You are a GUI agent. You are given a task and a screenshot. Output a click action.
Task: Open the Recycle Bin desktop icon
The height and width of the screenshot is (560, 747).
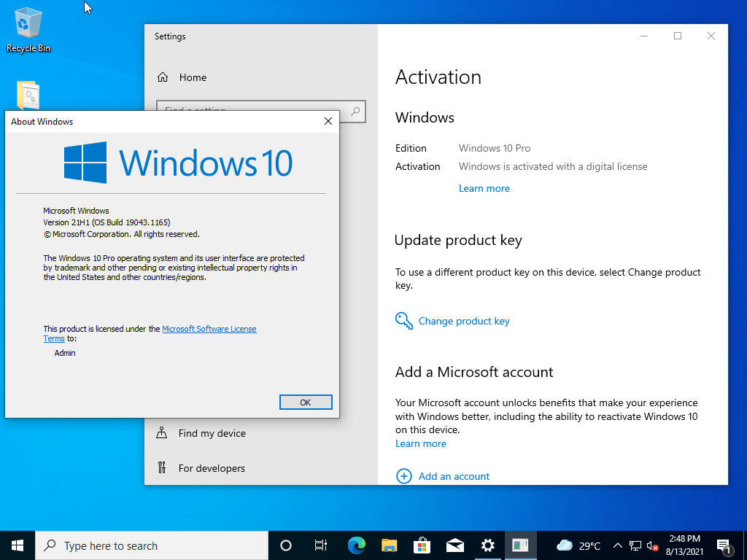(x=28, y=29)
